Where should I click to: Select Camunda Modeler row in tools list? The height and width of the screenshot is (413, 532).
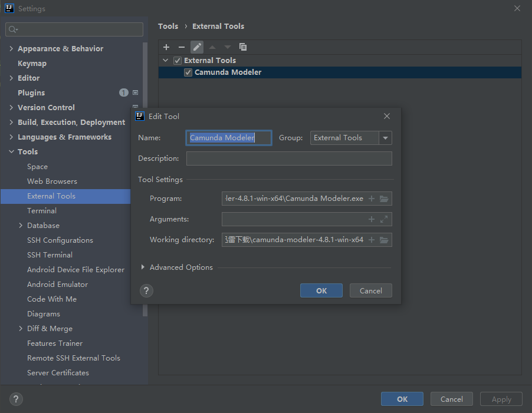click(x=340, y=72)
